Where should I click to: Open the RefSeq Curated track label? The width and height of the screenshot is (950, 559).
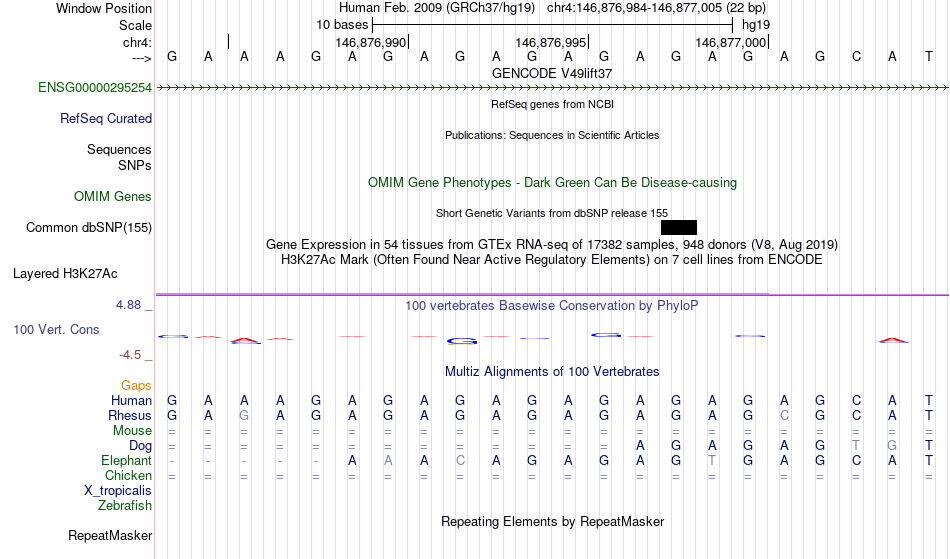click(x=106, y=119)
